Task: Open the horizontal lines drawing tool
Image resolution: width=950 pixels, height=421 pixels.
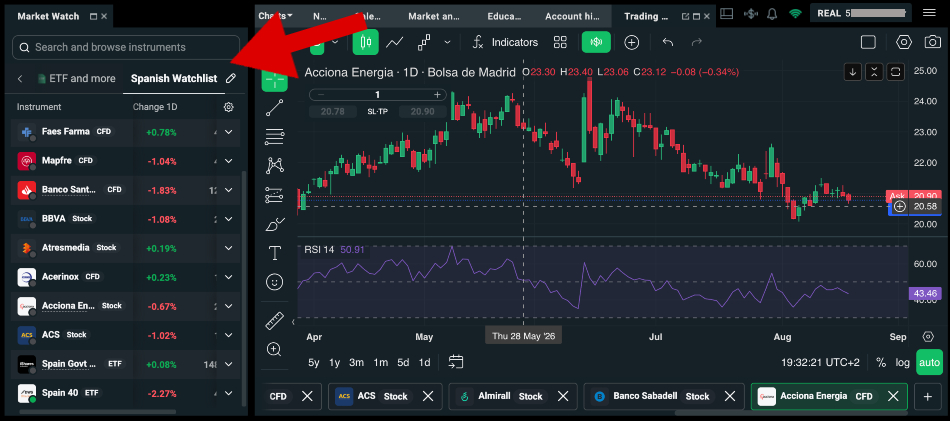Action: pyautogui.click(x=274, y=137)
